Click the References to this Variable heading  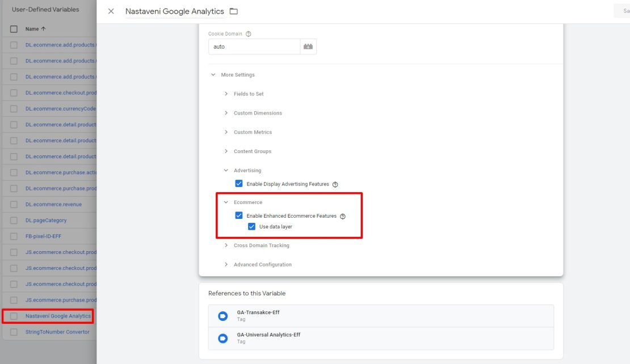(x=247, y=293)
